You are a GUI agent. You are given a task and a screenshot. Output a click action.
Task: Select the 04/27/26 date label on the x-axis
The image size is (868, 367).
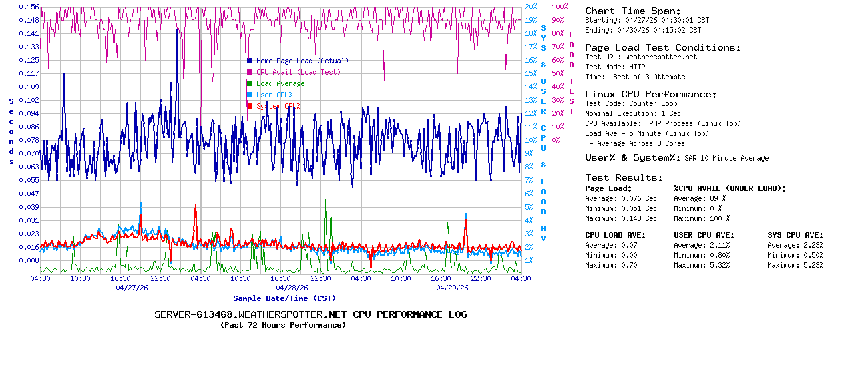click(x=132, y=288)
